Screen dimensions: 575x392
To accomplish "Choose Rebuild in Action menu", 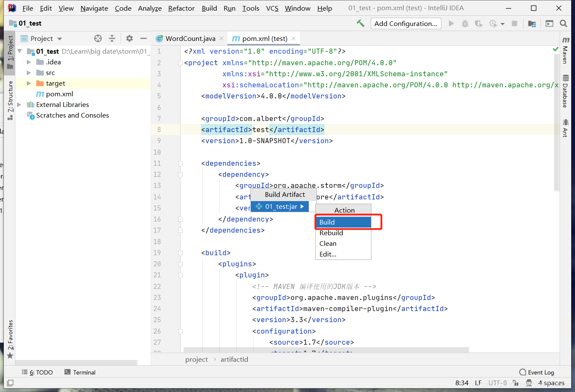I will pos(343,233).
